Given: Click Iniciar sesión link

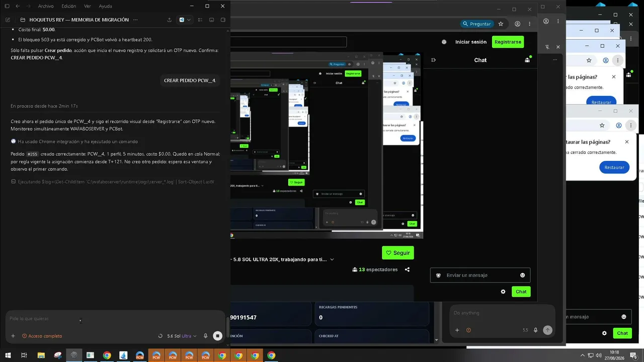Looking at the screenshot, I should pos(471,42).
